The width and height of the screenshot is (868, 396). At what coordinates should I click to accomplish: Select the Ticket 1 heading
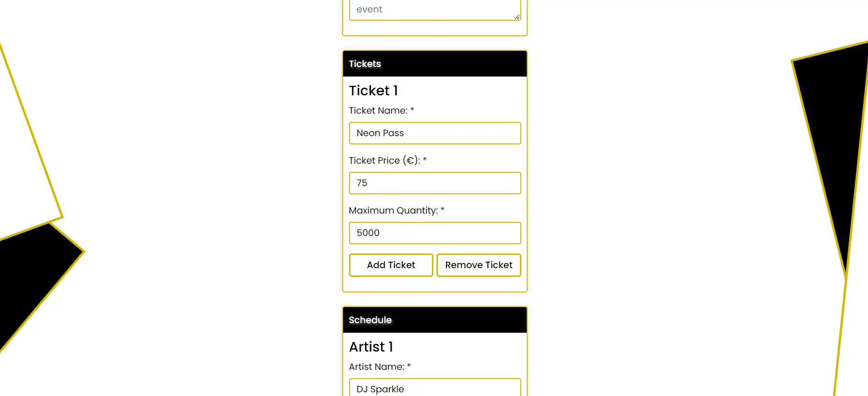373,91
